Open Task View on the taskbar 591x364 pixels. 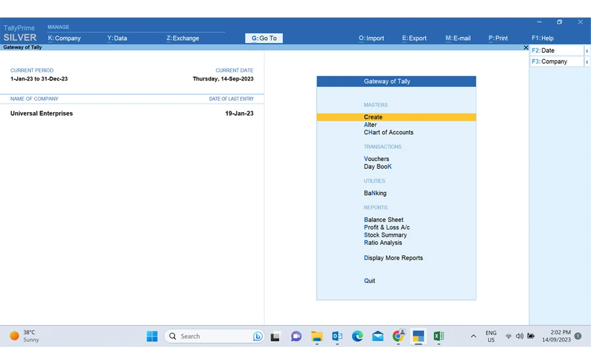275,336
